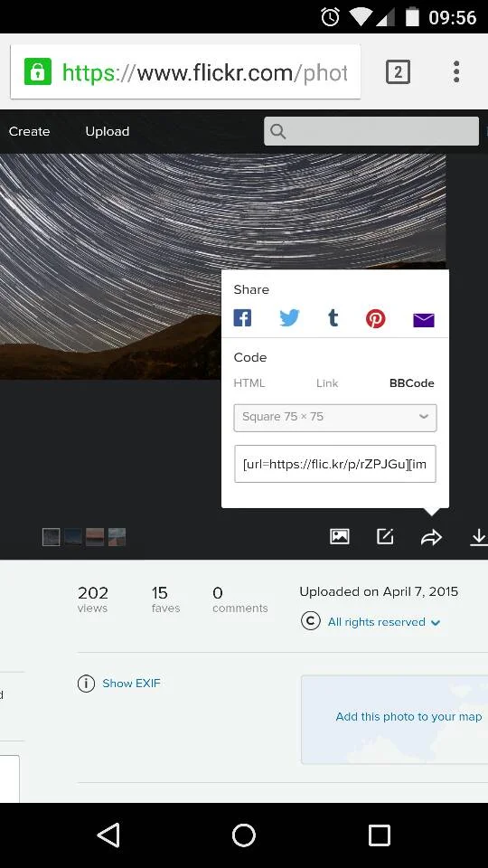This screenshot has height=868, width=488.
Task: Click the photo view image icon
Action: (x=339, y=536)
